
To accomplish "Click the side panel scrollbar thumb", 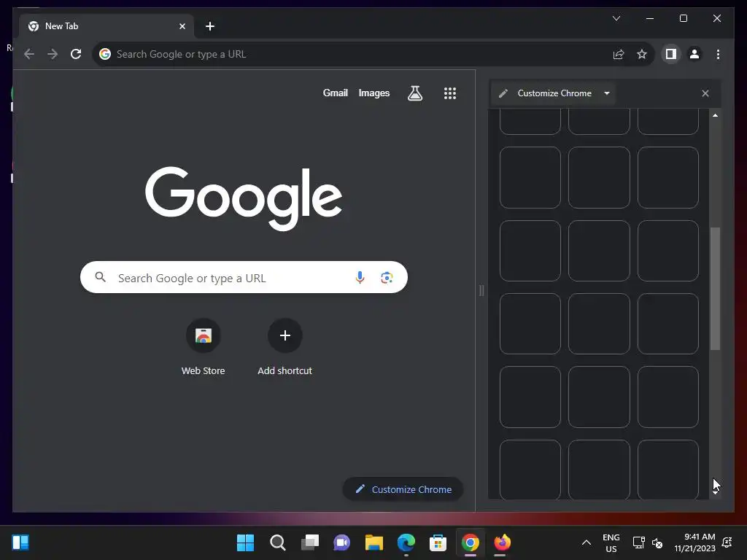I will 715,289.
